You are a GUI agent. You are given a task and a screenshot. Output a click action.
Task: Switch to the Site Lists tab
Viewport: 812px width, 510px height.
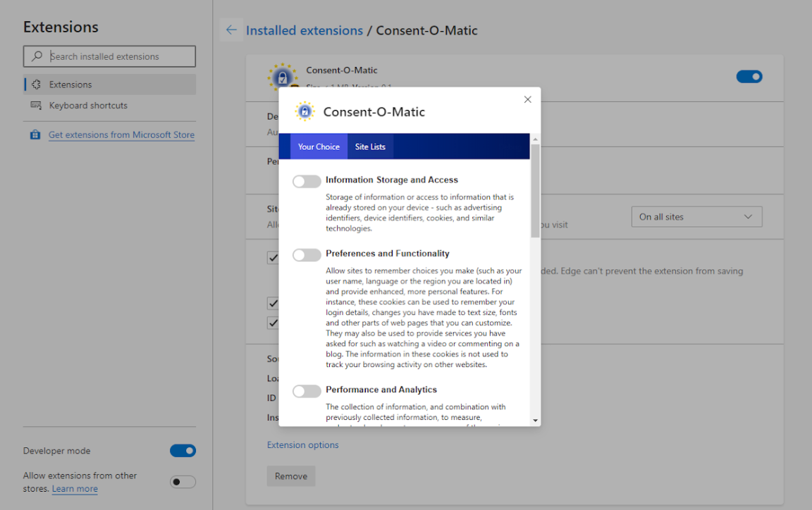point(370,147)
